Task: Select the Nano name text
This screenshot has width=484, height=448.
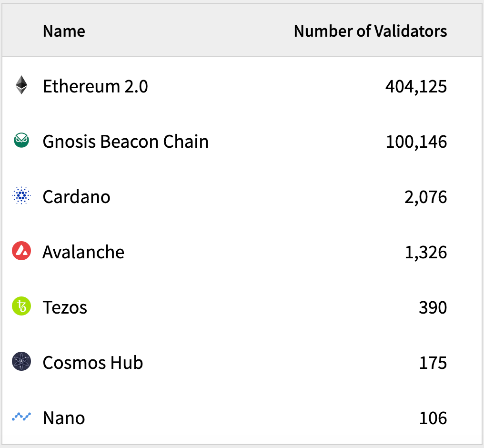Action: click(x=64, y=418)
